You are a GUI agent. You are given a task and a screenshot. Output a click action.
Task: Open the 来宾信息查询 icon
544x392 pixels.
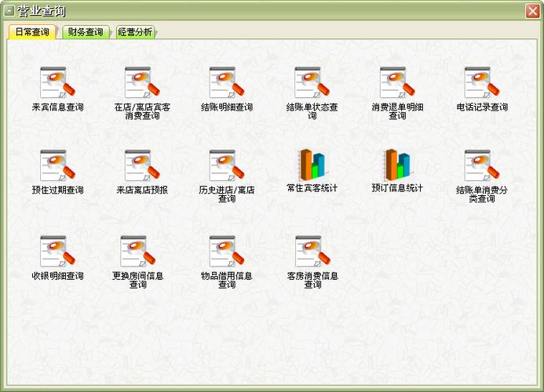pyautogui.click(x=57, y=83)
